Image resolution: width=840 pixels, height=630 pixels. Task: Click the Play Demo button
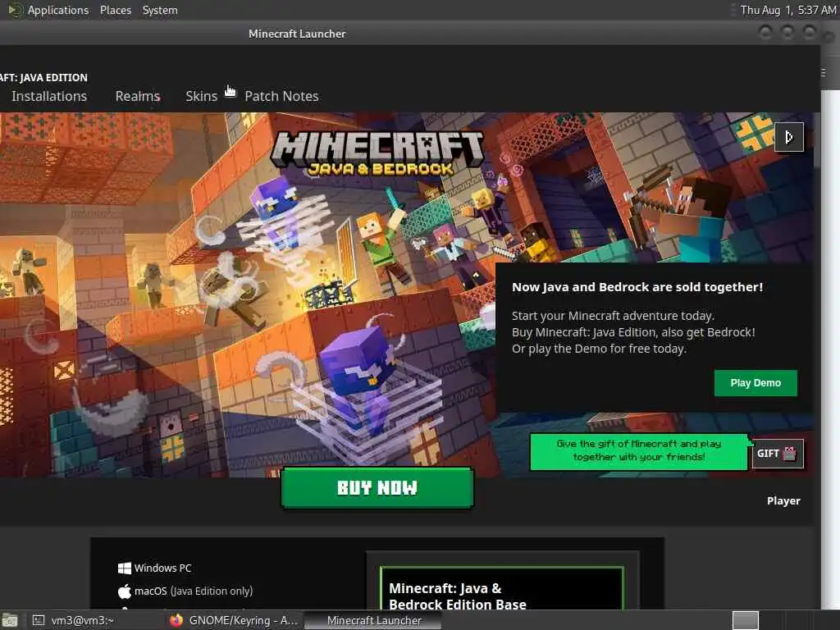756,383
